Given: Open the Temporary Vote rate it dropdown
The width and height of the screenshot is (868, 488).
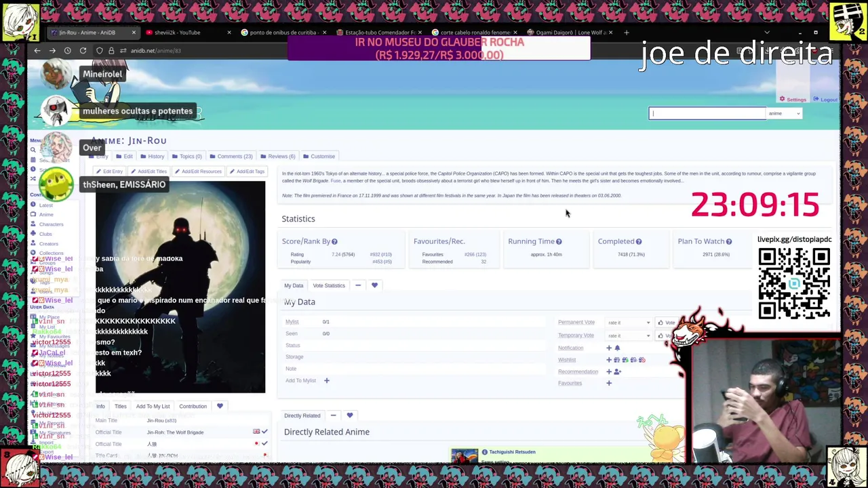Looking at the screenshot, I should tap(629, 335).
